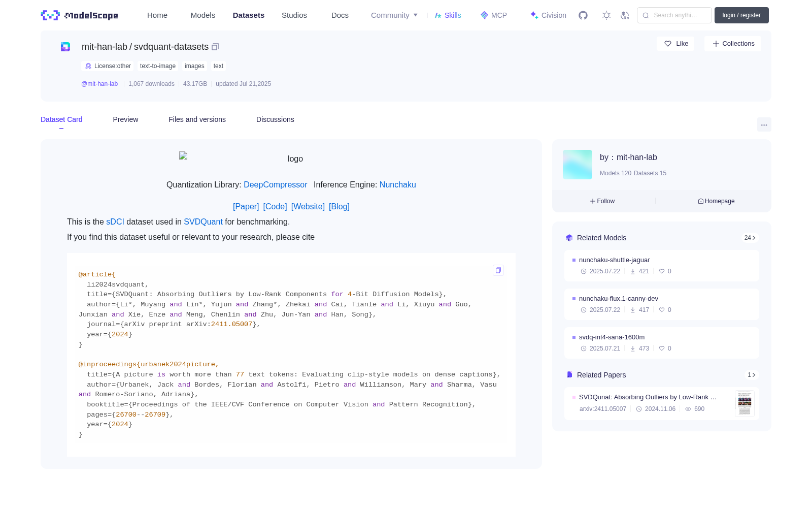
Task: Open the GitHub icon link
Action: 583,15
